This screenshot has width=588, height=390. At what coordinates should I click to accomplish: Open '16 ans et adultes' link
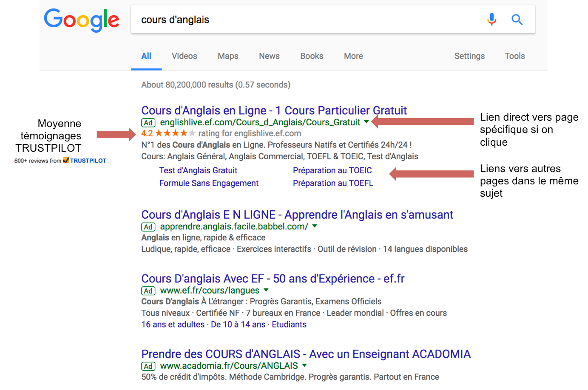coord(173,325)
